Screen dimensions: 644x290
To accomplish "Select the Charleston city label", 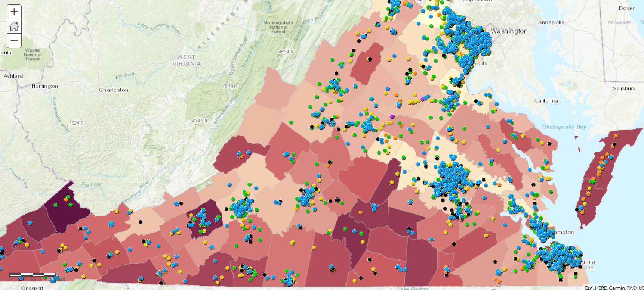I will click(x=114, y=90).
